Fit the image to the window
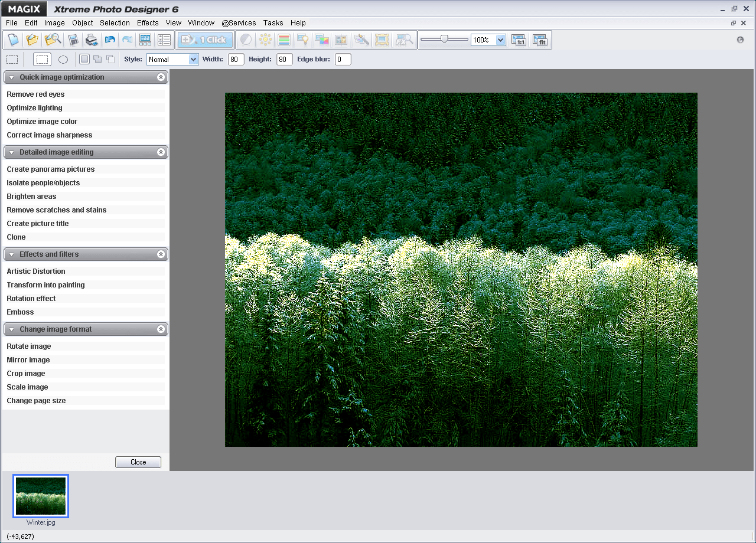Image resolution: width=756 pixels, height=543 pixels. 540,40
